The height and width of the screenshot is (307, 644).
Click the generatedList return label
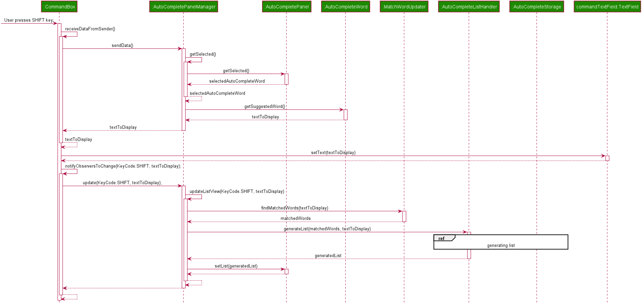click(328, 256)
